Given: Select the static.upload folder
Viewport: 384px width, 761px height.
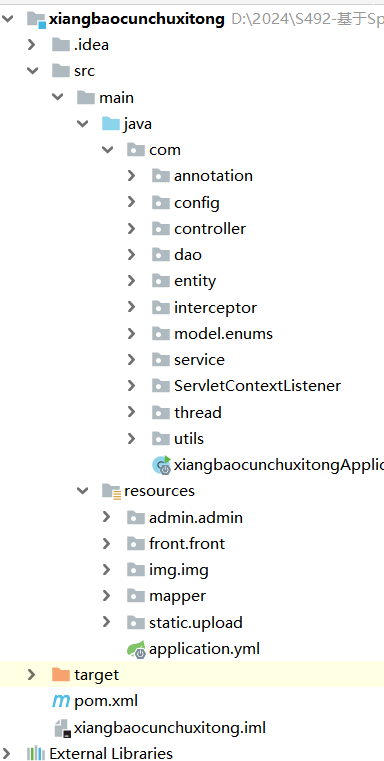Looking at the screenshot, I should 196,622.
